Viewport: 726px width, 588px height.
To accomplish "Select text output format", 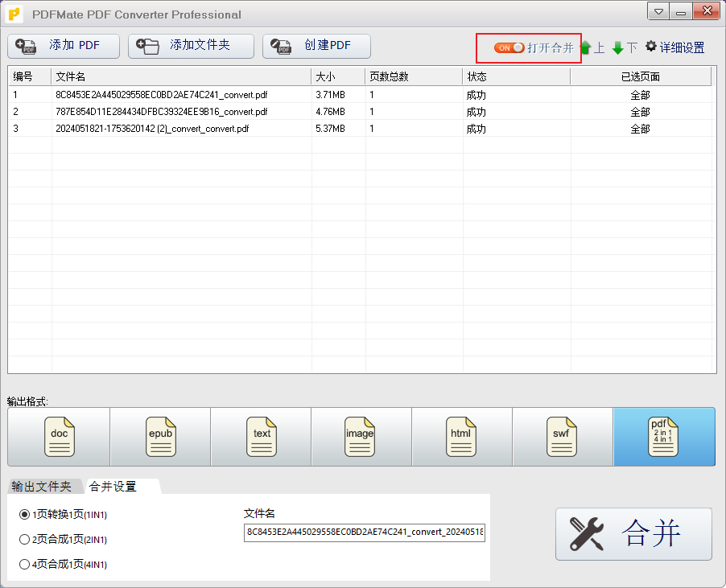I will click(x=261, y=436).
